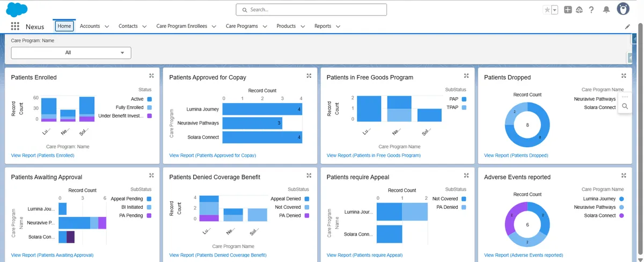644x262 pixels.
Task: Expand the Patients Dropped chart
Action: pos(624,76)
